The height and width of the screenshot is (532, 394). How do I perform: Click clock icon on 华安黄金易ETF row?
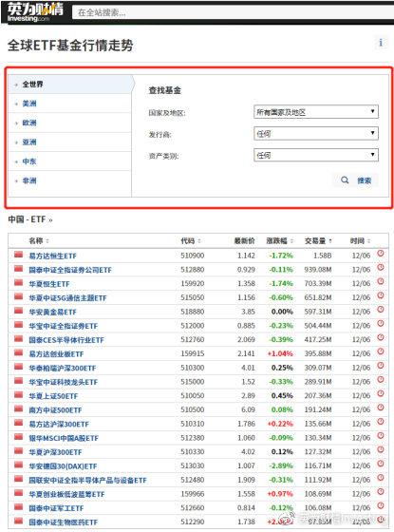tap(381, 310)
